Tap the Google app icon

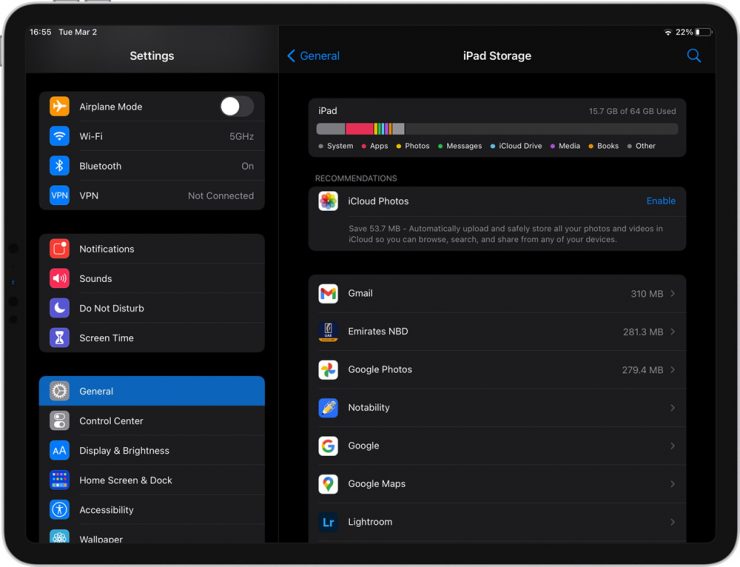click(328, 446)
